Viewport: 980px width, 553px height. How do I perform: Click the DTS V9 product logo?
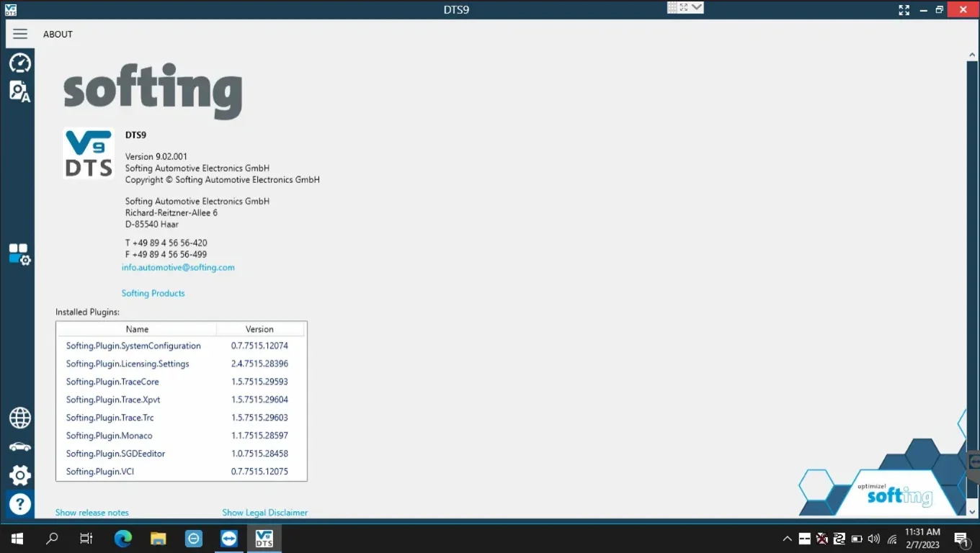pyautogui.click(x=89, y=153)
